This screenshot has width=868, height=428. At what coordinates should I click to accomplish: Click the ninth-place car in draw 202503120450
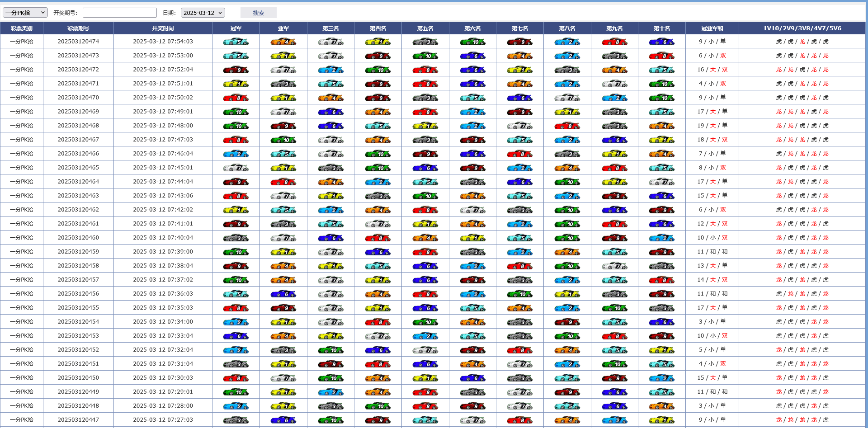(614, 378)
